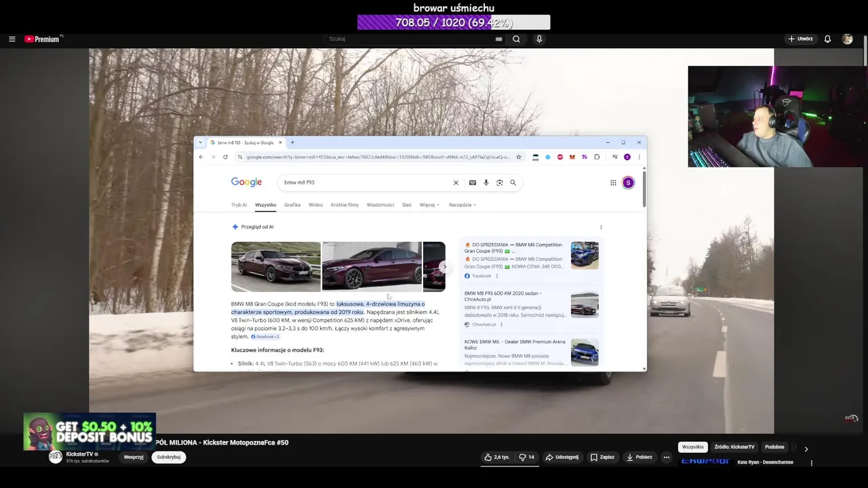The height and width of the screenshot is (488, 868).
Task: Click the Chrome address bar URL
Action: pos(378,157)
